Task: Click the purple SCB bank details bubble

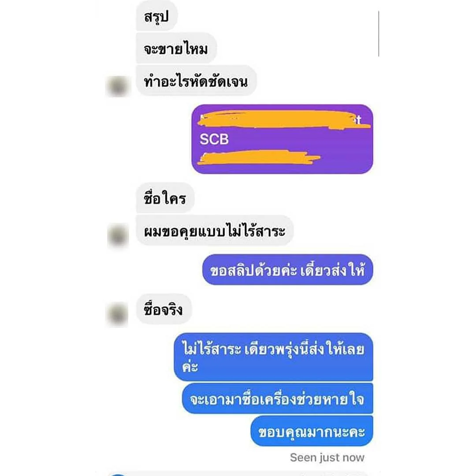Action: point(283,139)
